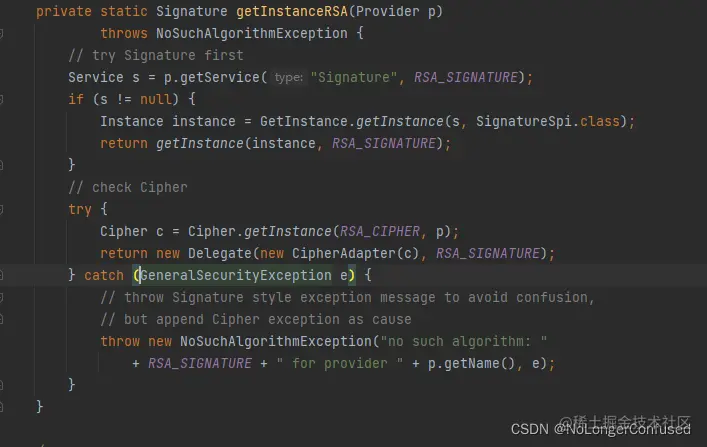Click the getInstanceRSA method name
Screen dimensions: 707x447
click(292, 11)
